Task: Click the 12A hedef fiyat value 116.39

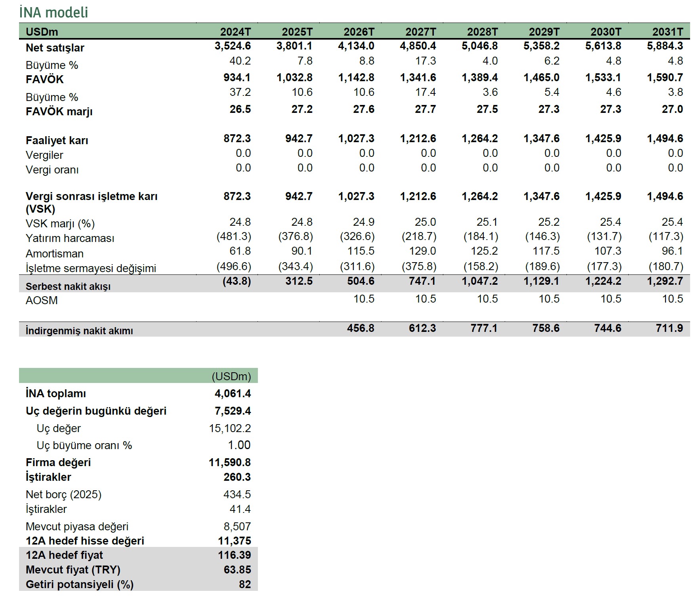Action: point(234,555)
